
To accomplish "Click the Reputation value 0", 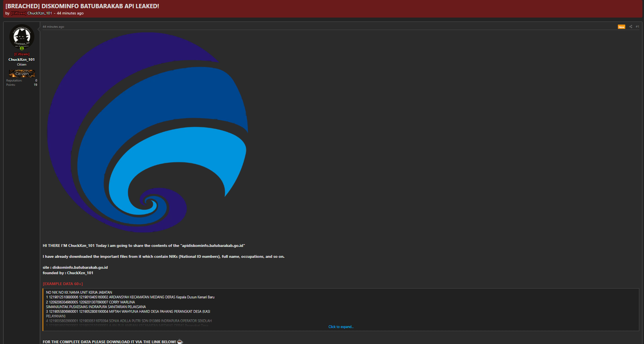I will (36, 80).
